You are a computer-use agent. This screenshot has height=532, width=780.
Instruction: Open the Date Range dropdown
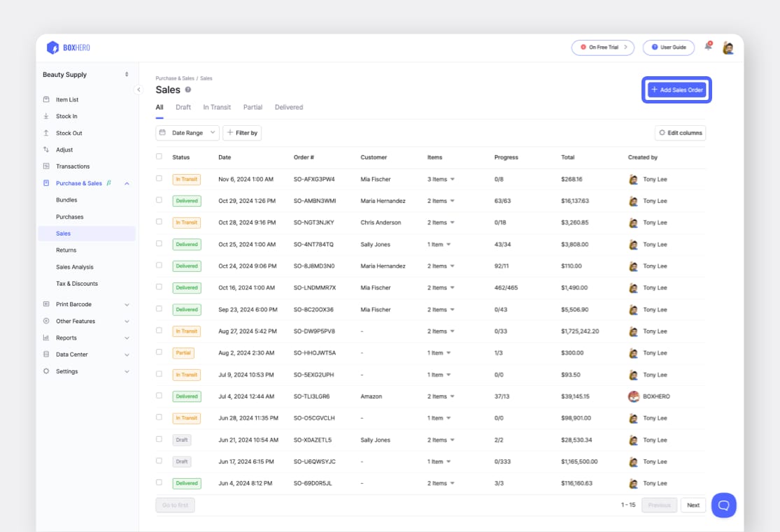point(187,132)
